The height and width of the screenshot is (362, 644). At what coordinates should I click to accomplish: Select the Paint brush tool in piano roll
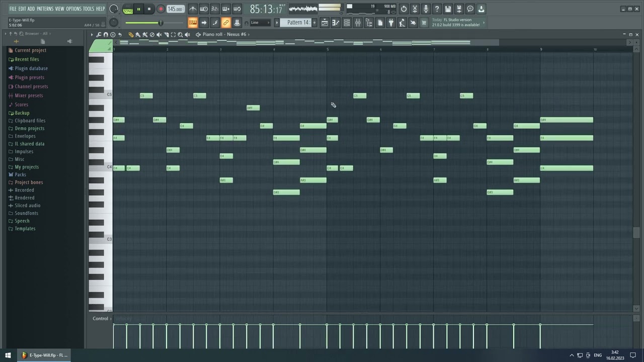click(138, 34)
